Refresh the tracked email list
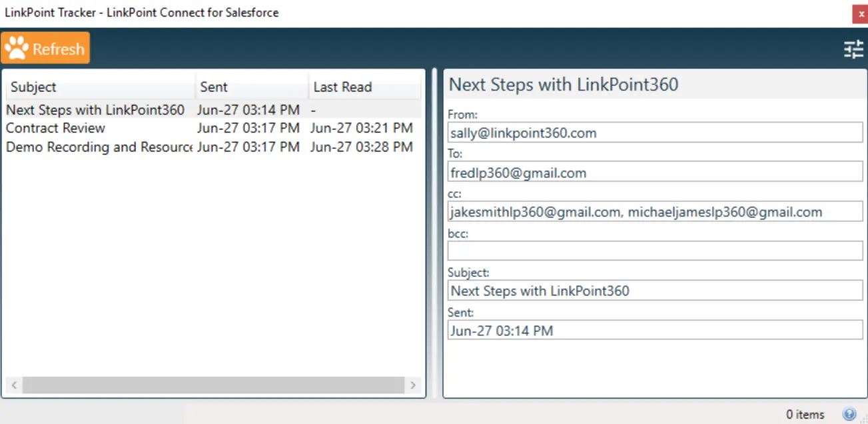Image resolution: width=868 pixels, height=424 pixels. (x=45, y=47)
